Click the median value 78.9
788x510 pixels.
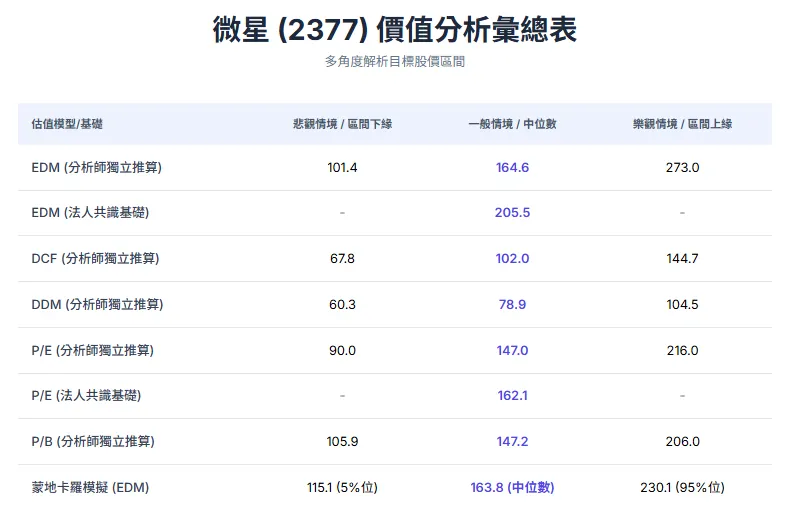[512, 304]
